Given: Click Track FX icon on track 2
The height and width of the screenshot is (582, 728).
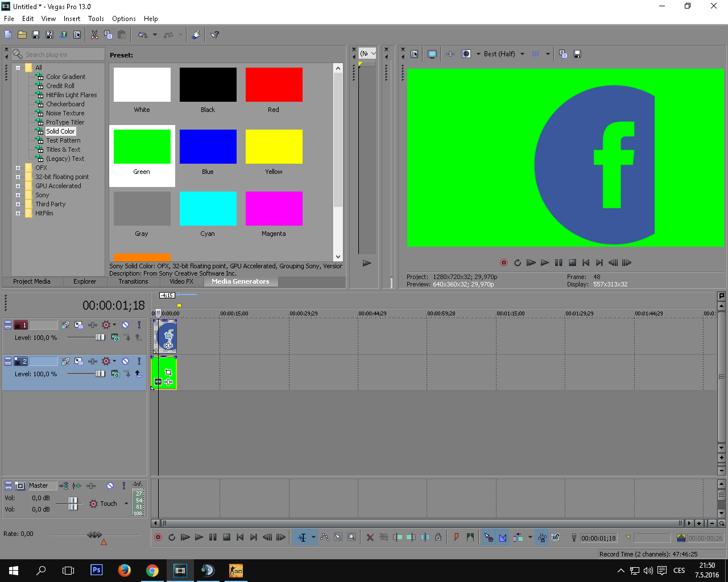Looking at the screenshot, I should [x=93, y=361].
